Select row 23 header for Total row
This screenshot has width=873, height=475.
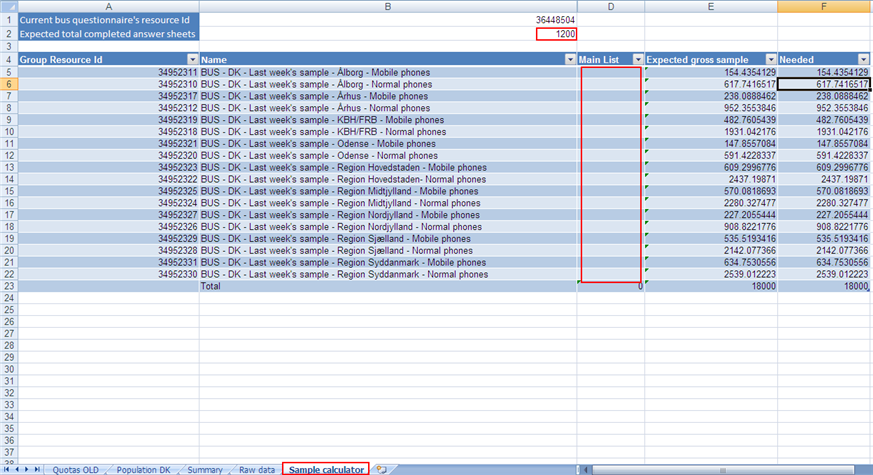tap(9, 286)
